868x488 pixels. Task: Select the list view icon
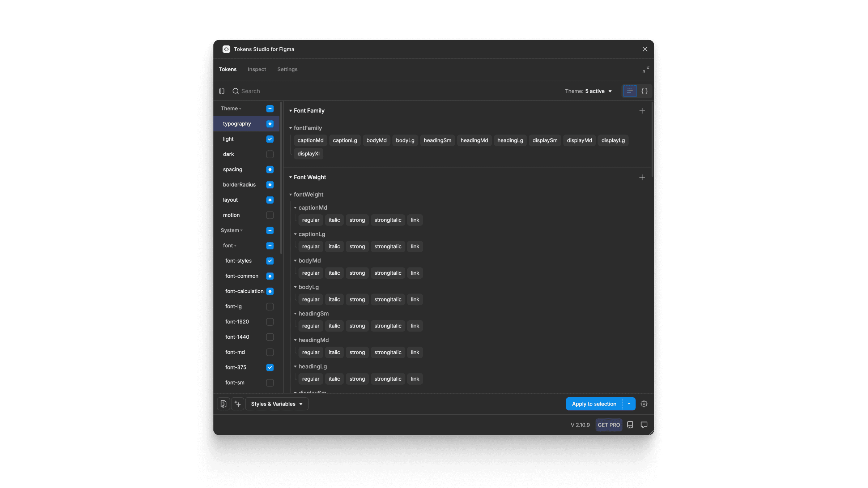629,91
